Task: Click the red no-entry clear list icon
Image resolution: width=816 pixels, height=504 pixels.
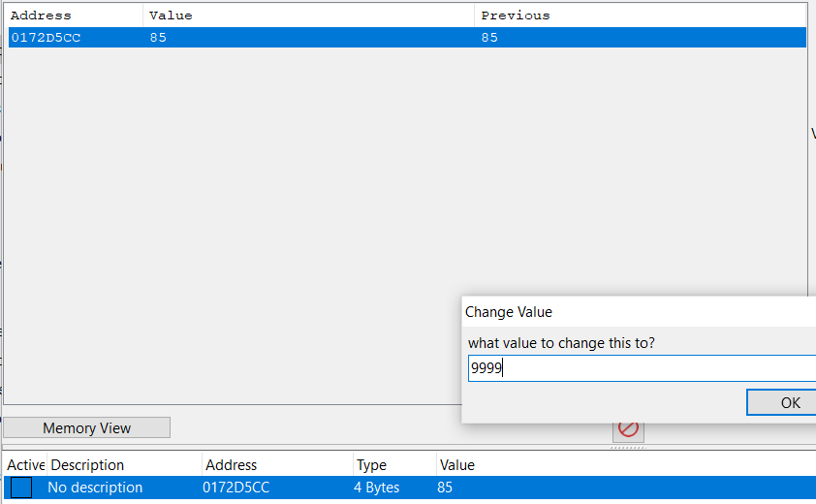Action: click(x=628, y=428)
